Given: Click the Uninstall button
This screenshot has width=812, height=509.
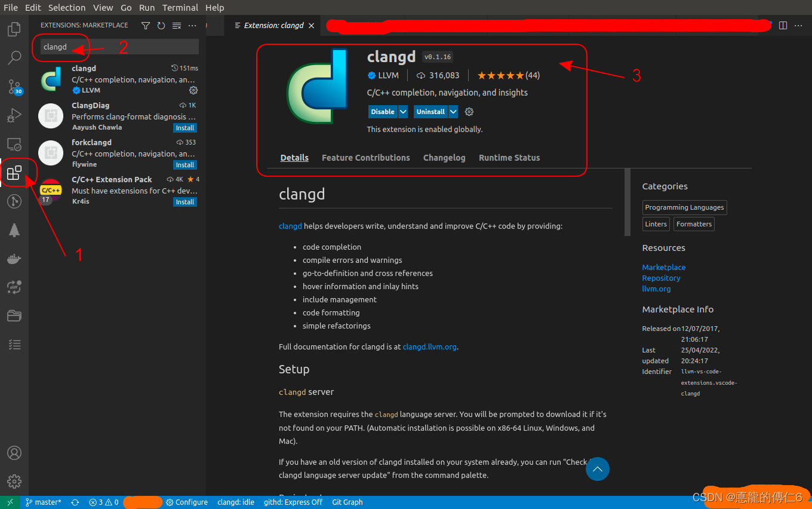Looking at the screenshot, I should coord(430,112).
